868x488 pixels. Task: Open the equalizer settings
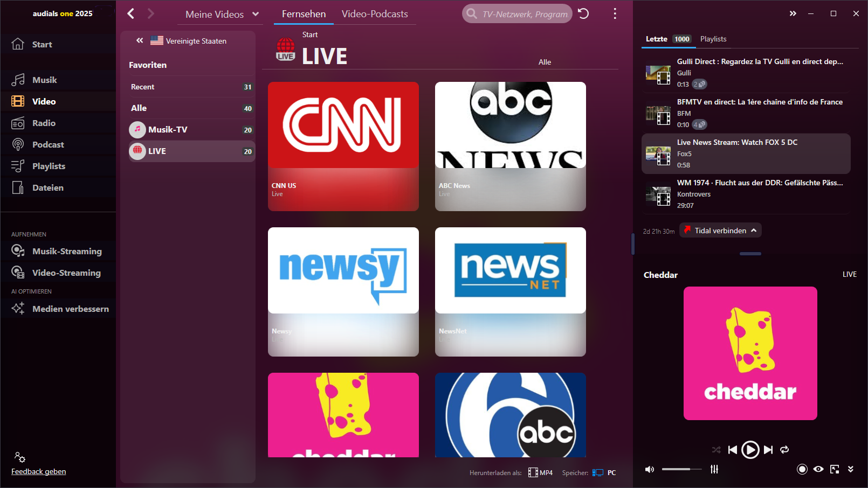pyautogui.click(x=714, y=469)
